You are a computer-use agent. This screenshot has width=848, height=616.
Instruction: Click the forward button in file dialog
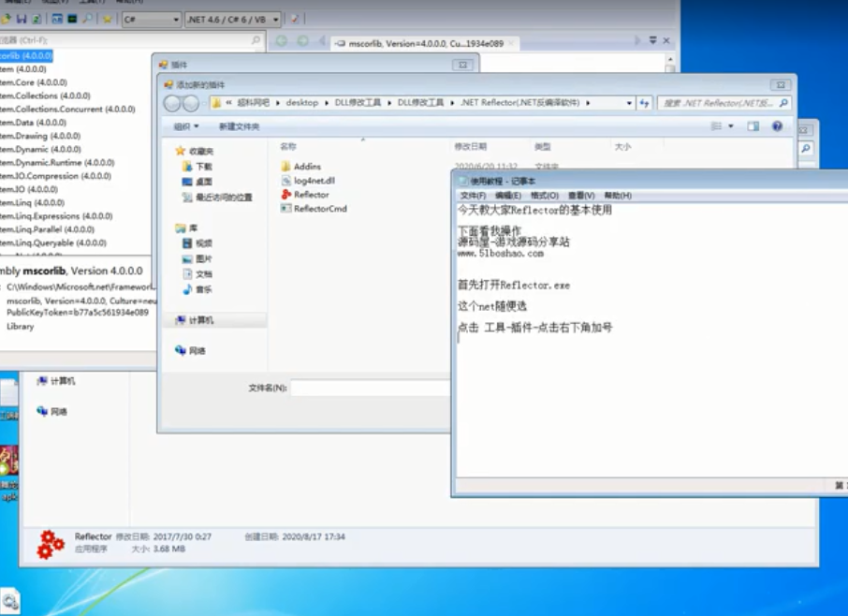pos(190,103)
